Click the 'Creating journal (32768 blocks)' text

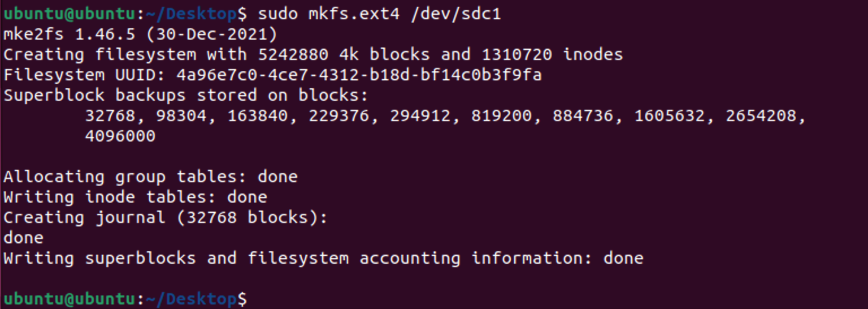click(165, 218)
